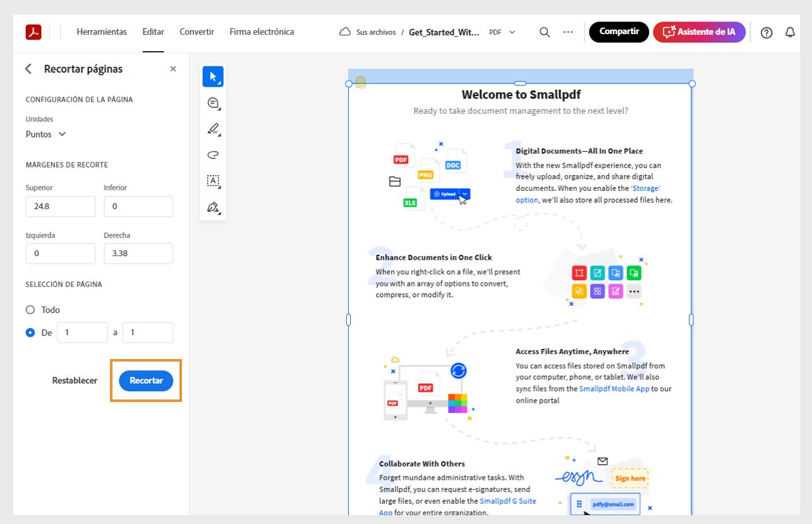Click the top-middle crop edge handle
This screenshot has width=812, height=524.
coord(520,83)
